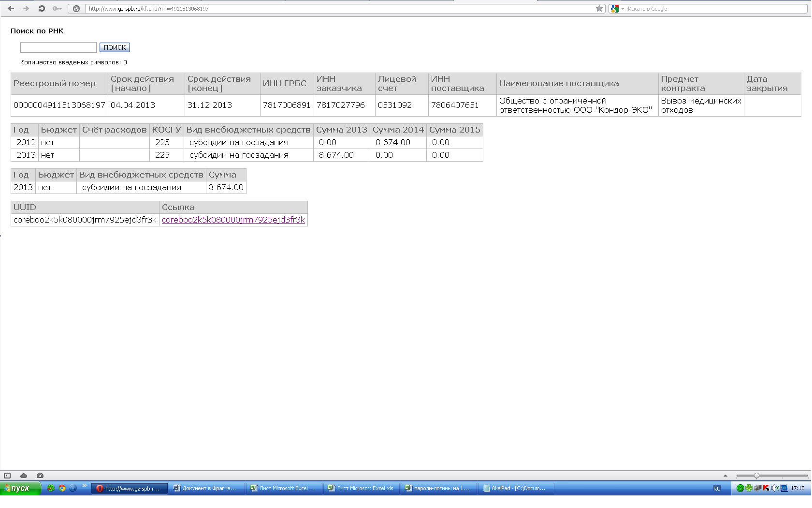Screen dimensions: 812x508
Task: Toggle the Opera panels button in status bar
Action: [x=7, y=476]
